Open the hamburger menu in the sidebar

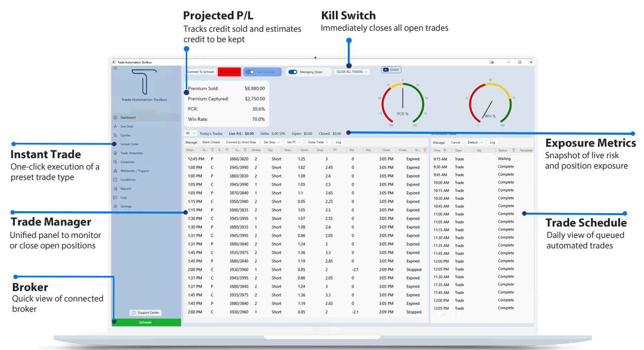point(115,68)
